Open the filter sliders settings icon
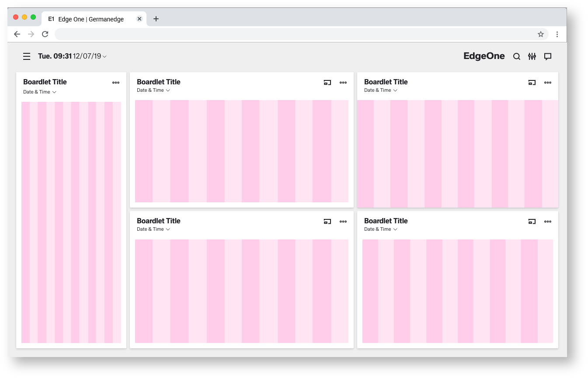Viewport: 588px width, 378px height. coord(532,56)
